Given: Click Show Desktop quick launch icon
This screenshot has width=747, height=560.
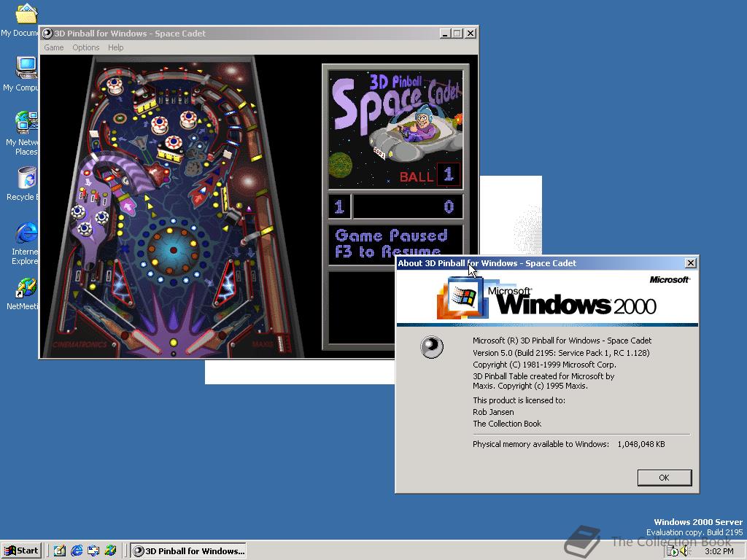Looking at the screenshot, I should 60,551.
